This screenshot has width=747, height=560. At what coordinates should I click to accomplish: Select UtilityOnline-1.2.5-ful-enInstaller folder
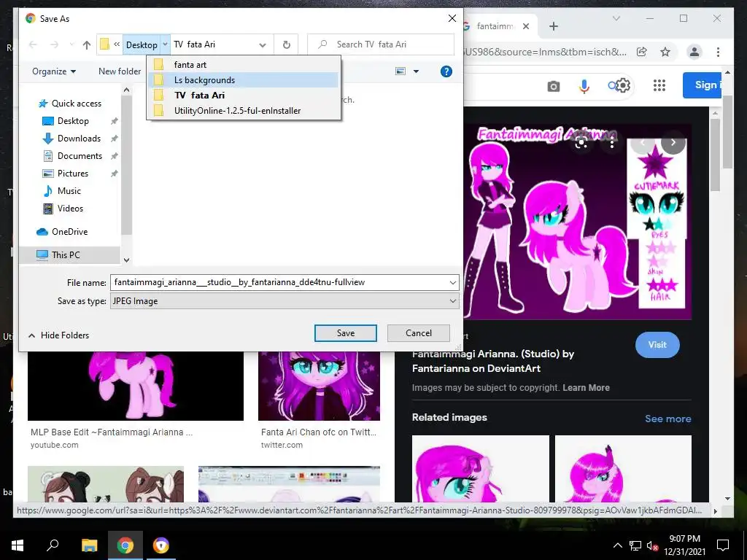pos(244,111)
